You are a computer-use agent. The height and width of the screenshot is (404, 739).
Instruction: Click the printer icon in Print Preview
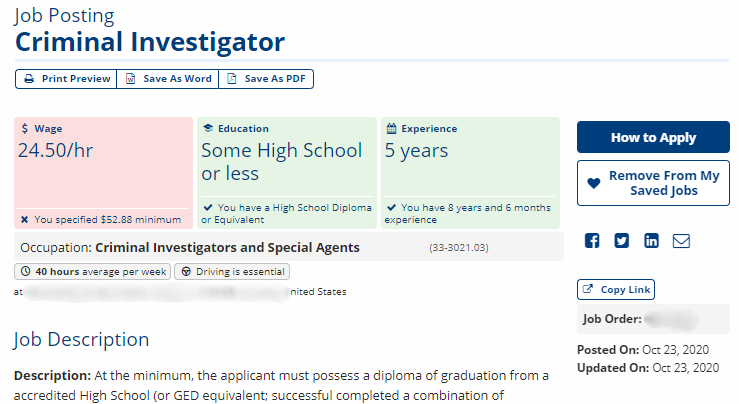click(x=29, y=79)
